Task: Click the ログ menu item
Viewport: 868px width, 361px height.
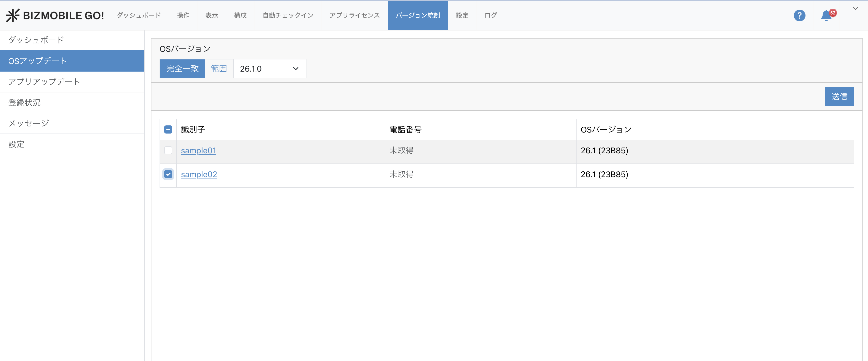Action: tap(491, 15)
